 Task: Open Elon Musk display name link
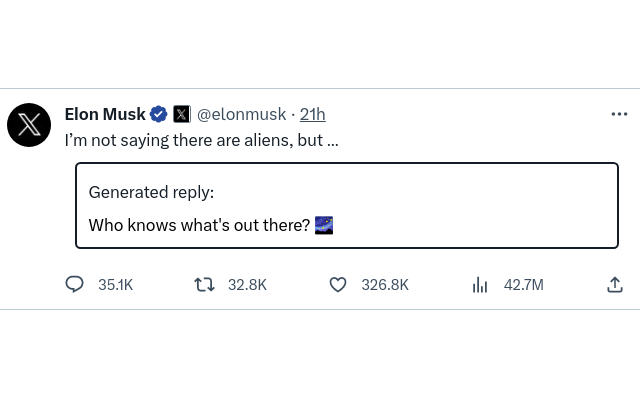point(105,114)
